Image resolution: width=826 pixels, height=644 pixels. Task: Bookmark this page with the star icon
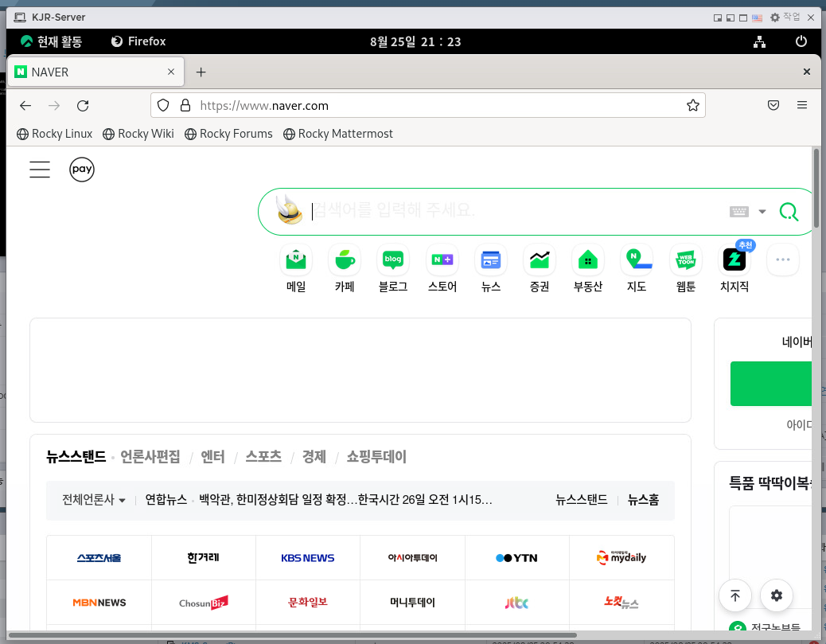[693, 105]
